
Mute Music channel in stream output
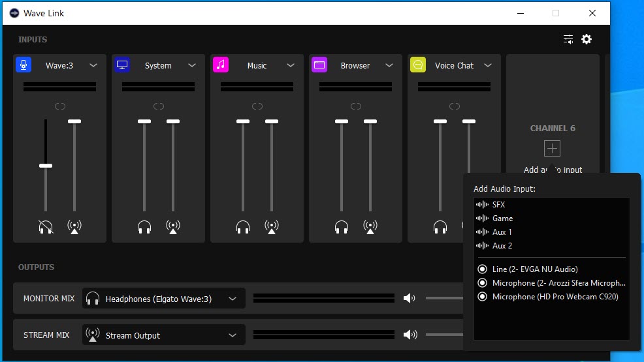coord(272,227)
